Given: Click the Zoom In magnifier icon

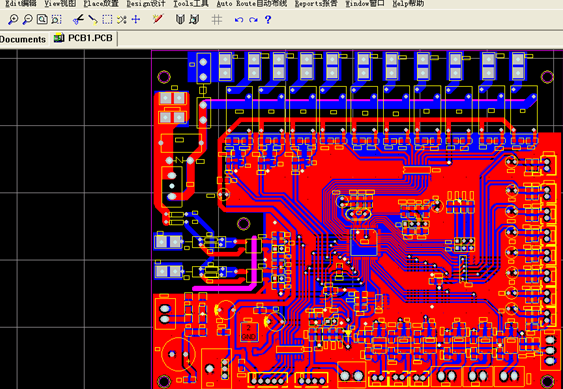Looking at the screenshot, I should [13, 19].
